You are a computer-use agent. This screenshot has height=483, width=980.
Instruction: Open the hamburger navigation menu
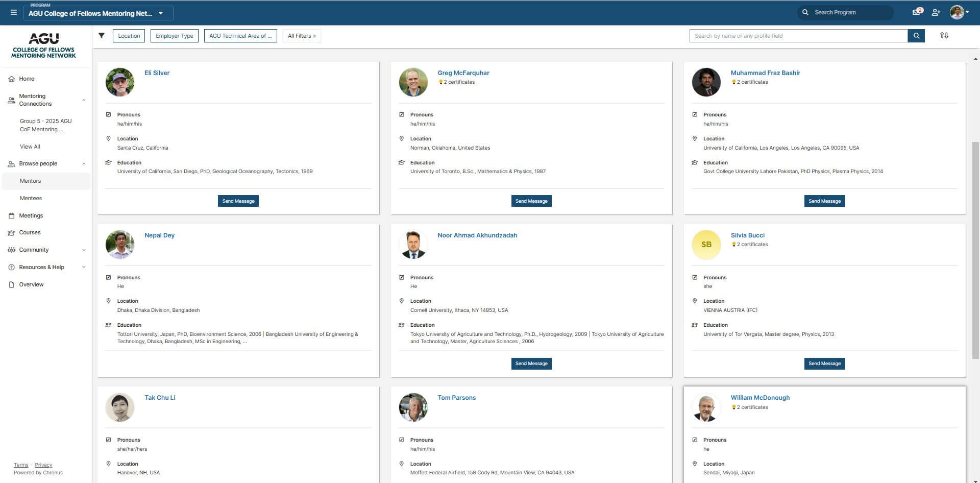pyautogui.click(x=14, y=12)
